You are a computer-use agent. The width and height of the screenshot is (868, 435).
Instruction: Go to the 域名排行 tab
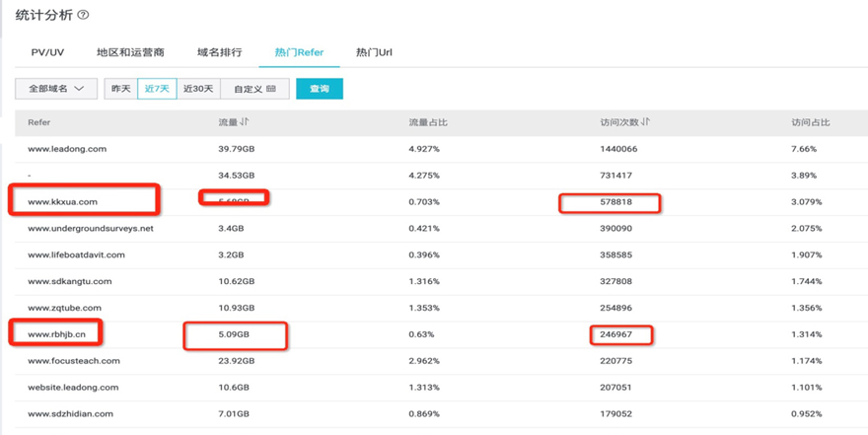219,52
